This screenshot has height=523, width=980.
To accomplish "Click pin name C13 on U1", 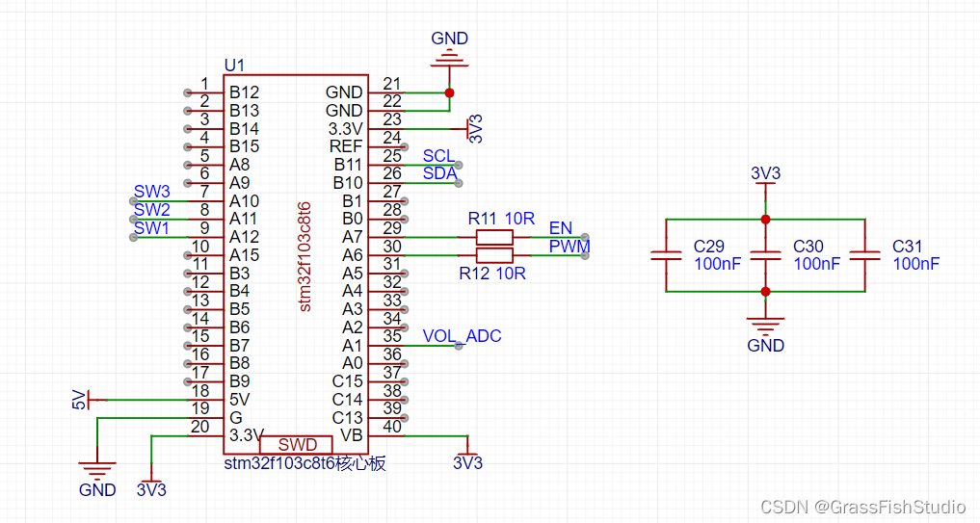I will point(348,417).
